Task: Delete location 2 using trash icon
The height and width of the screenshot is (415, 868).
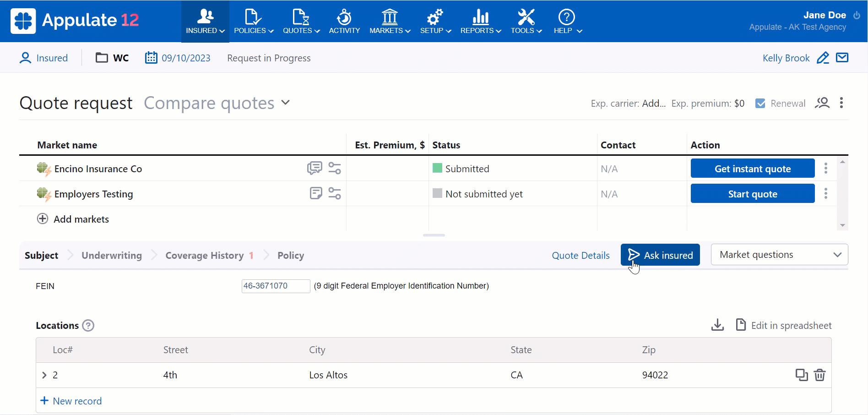Action: coord(819,375)
